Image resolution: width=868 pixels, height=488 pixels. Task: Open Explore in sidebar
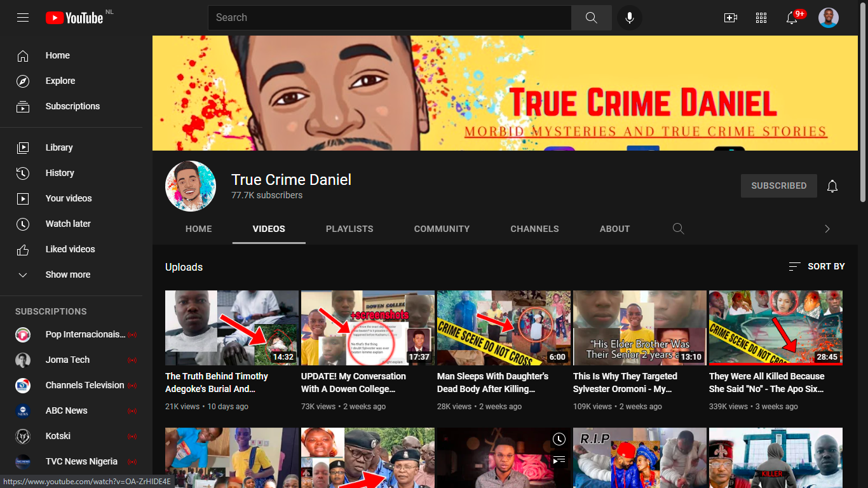point(71,81)
